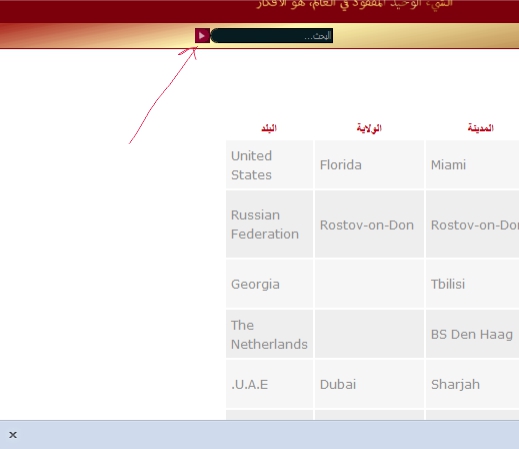Viewport: 519px width, 449px height.
Task: Select the Sharjah cell
Action: pos(472,384)
